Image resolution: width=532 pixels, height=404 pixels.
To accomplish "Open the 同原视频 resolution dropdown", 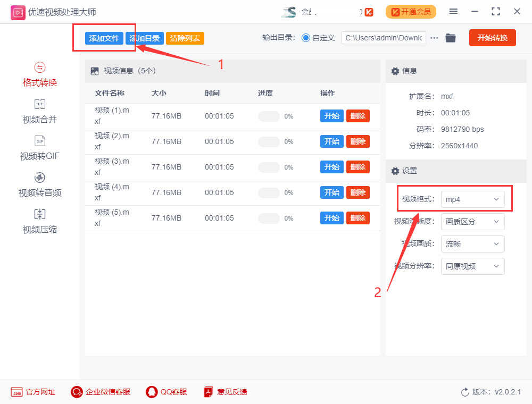I will (x=472, y=266).
